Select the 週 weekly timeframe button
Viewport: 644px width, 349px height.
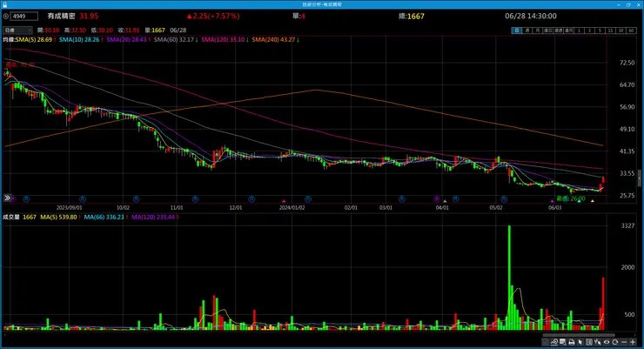(x=527, y=30)
